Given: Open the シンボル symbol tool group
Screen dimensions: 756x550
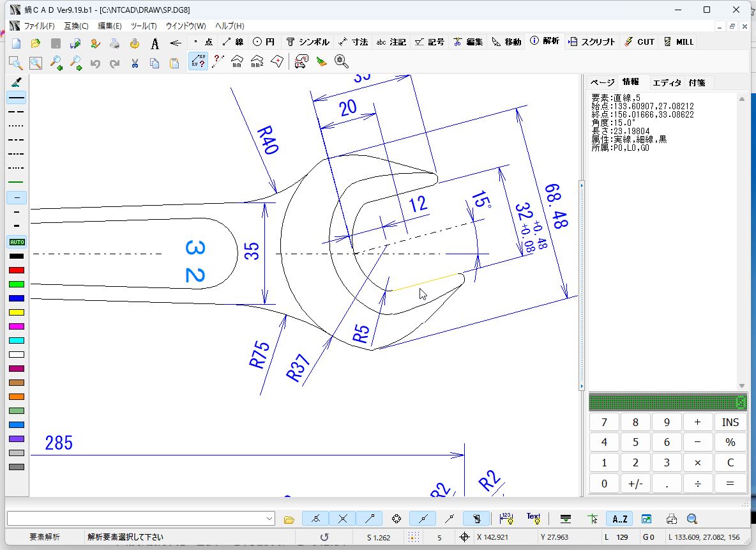Looking at the screenshot, I should tap(308, 42).
